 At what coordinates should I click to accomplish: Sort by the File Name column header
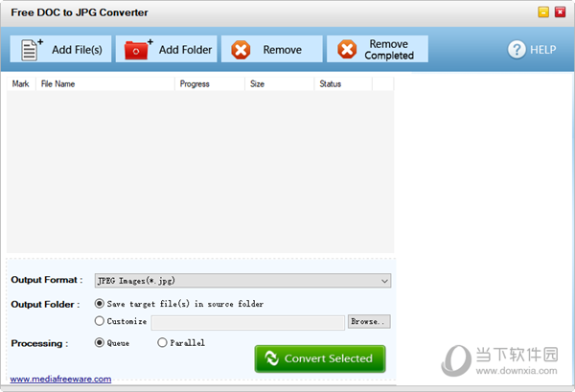click(105, 84)
